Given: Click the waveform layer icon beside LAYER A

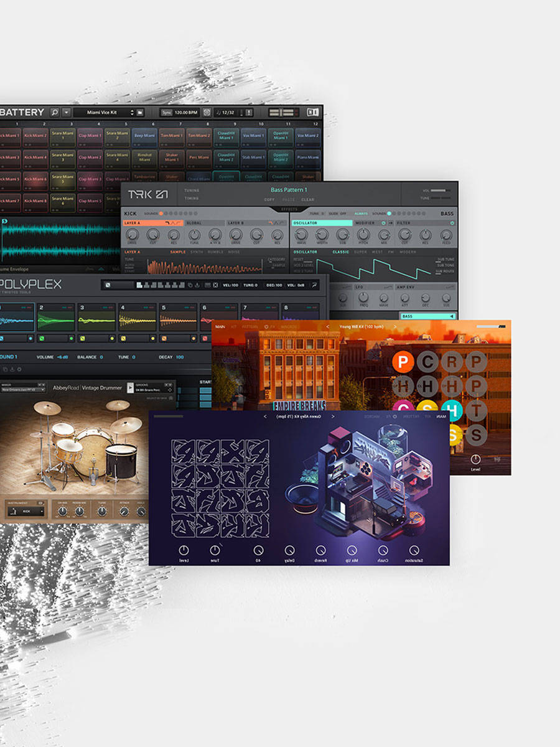Looking at the screenshot, I should (175, 222).
